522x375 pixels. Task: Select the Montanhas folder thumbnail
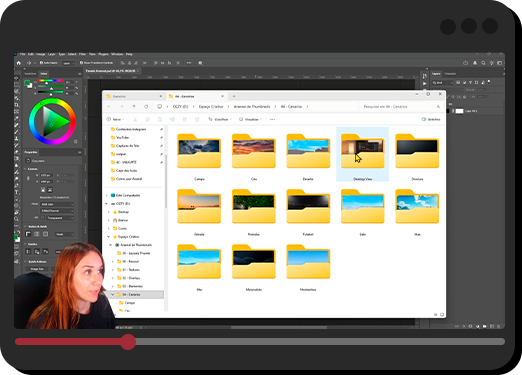[308, 262]
